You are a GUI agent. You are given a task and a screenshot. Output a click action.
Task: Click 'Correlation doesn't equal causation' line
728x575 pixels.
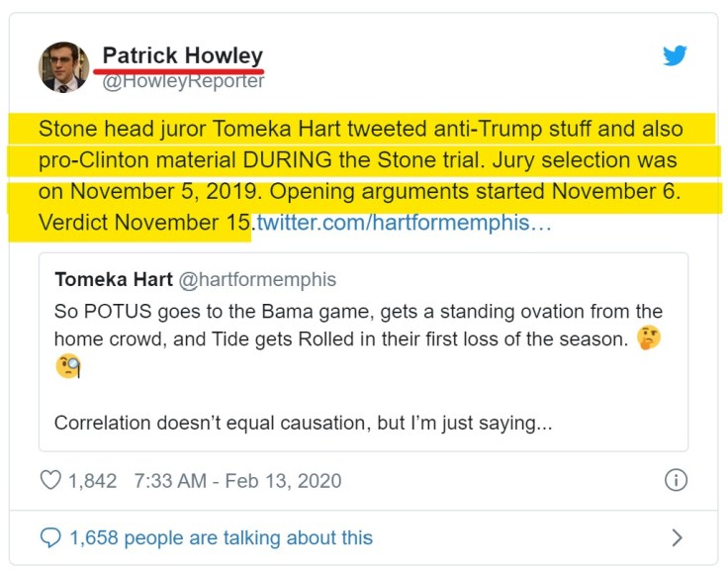302,423
